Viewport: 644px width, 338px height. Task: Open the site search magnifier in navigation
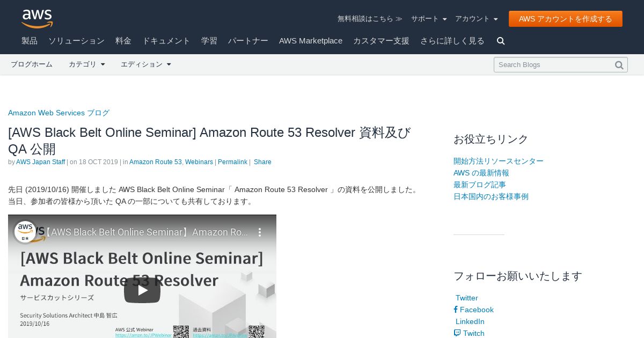pos(501,41)
